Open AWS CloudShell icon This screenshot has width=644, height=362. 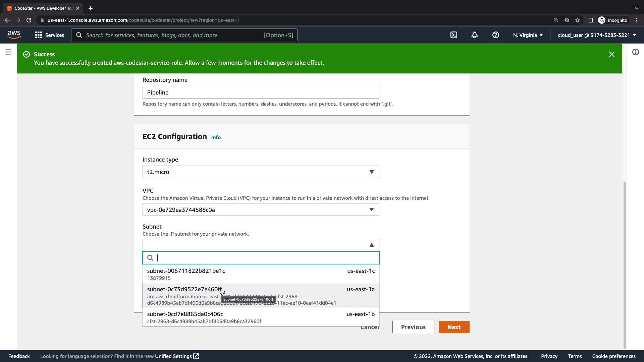point(453,35)
